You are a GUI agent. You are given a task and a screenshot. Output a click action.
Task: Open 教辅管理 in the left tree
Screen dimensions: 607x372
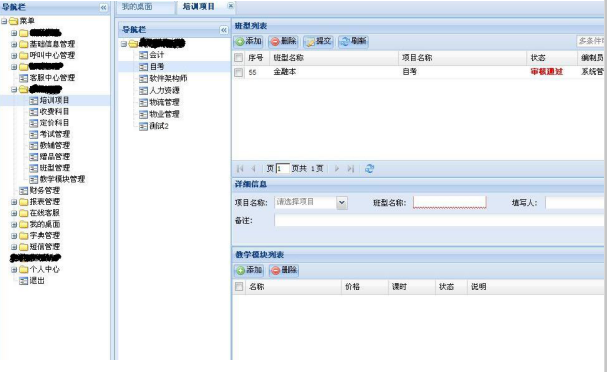click(55, 145)
